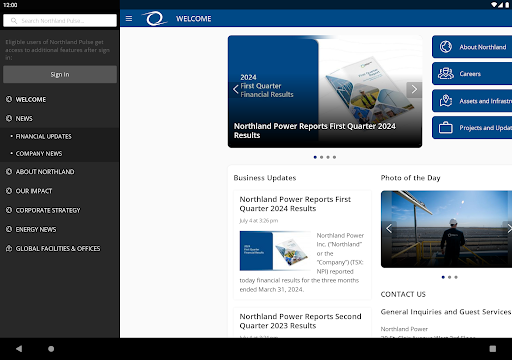The image size is (512, 360).
Task: Click the icon beside OUR IMPACT
Action: click(x=9, y=191)
